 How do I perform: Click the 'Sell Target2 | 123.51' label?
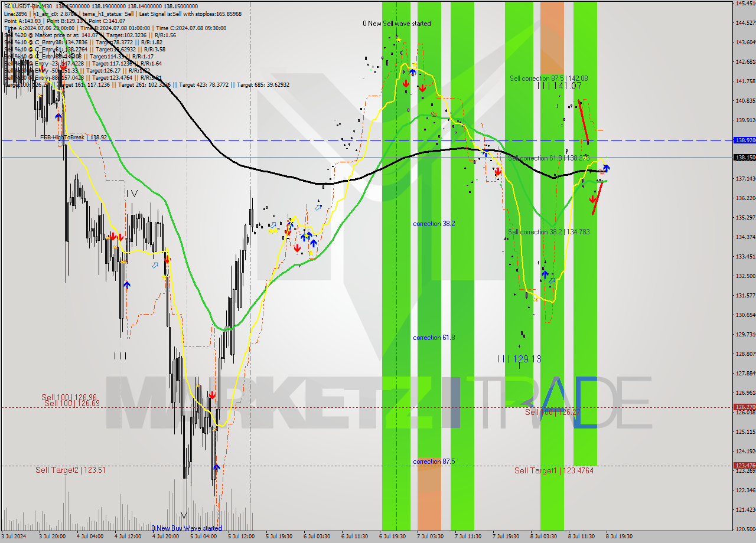[x=70, y=470]
